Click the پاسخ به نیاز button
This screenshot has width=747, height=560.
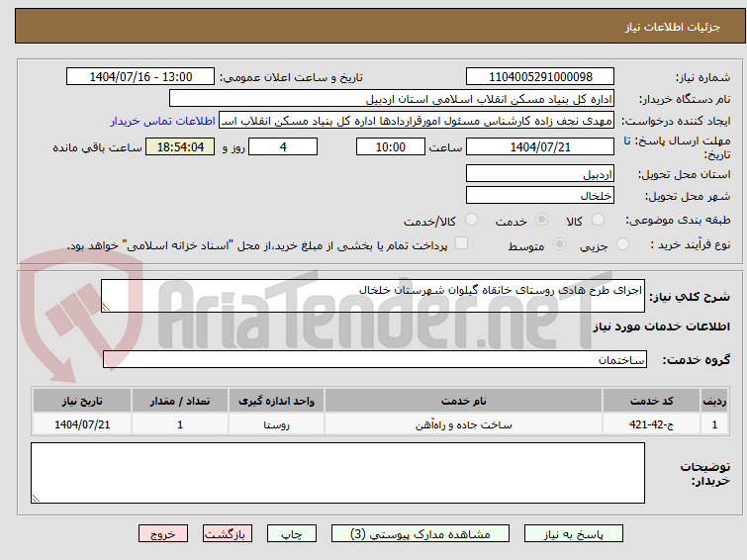pyautogui.click(x=574, y=534)
